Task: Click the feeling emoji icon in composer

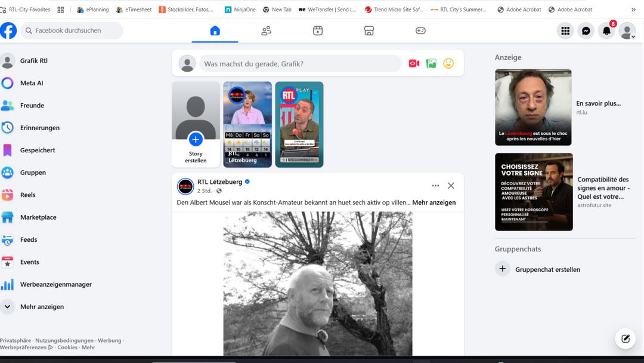Action: point(448,63)
